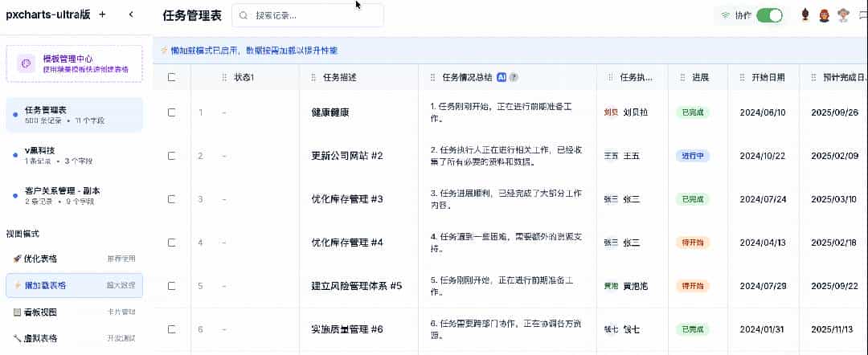Click the 已完成 tag in row 6
Screen dimensions: 868x355
pyautogui.click(x=693, y=329)
